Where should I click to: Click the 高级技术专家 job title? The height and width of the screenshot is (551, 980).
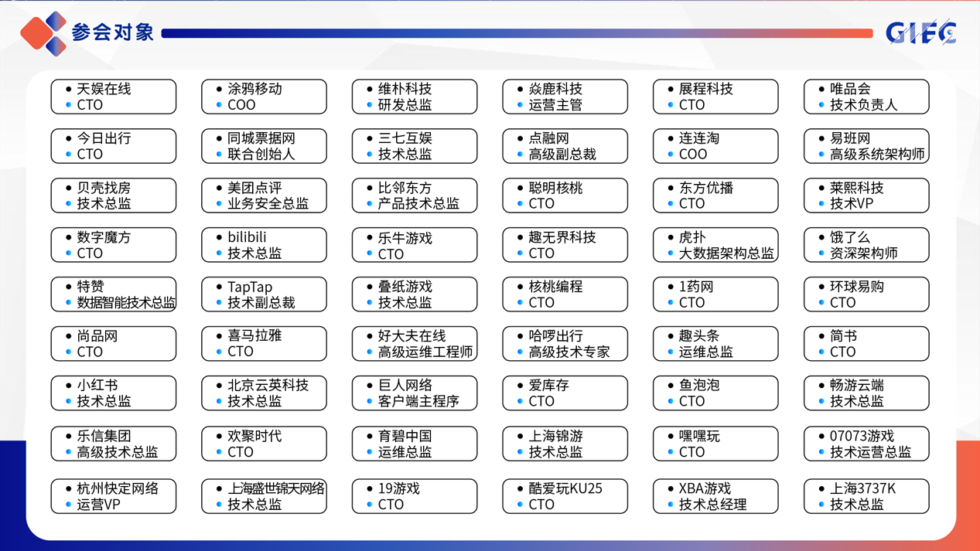(x=569, y=352)
